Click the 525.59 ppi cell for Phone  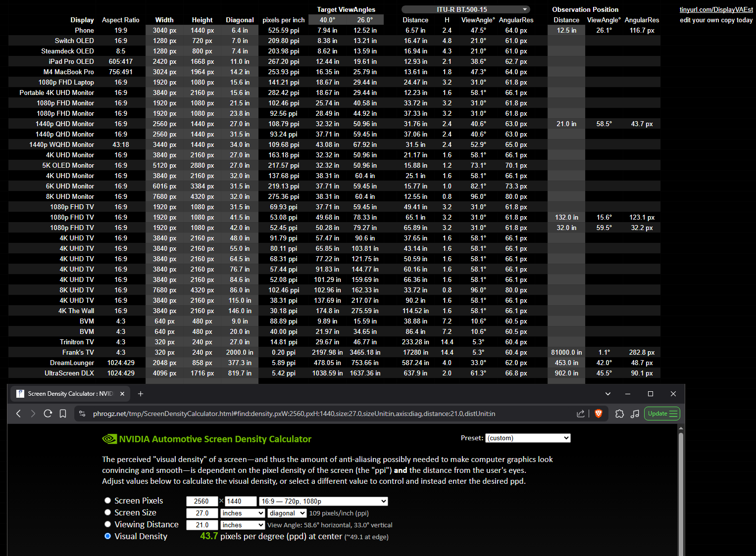click(284, 30)
